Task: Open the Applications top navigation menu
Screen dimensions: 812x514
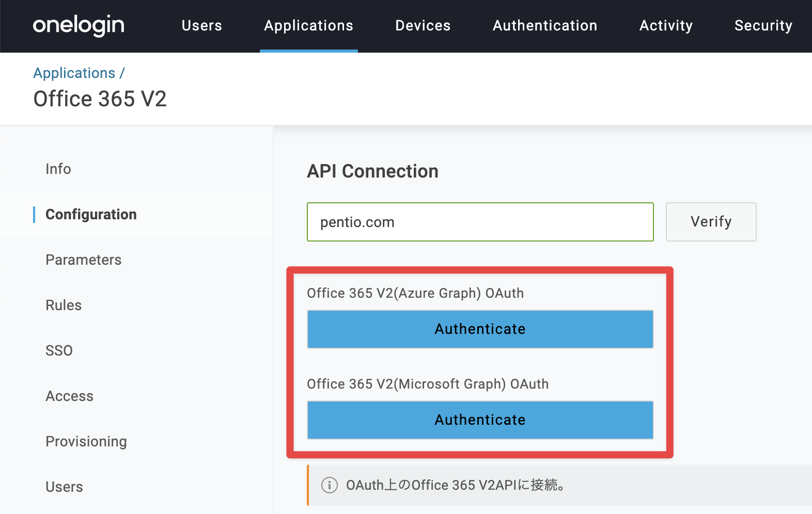Action: coord(308,25)
